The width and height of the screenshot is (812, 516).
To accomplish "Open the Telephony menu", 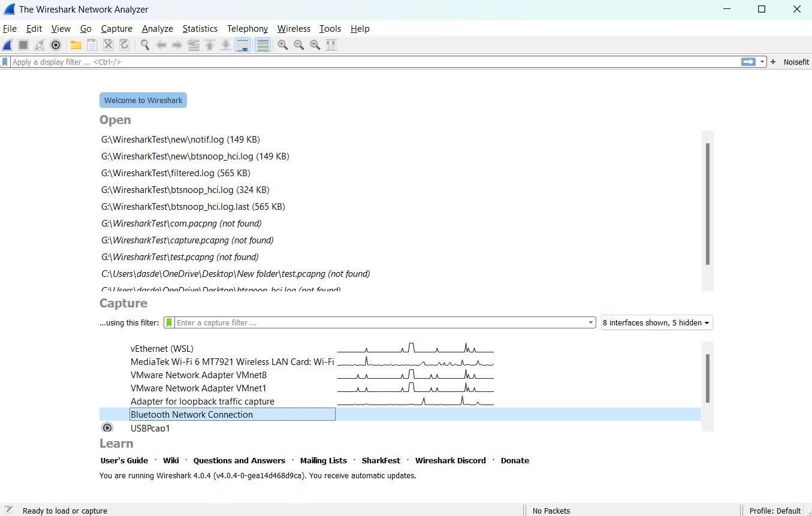I will pyautogui.click(x=247, y=28).
